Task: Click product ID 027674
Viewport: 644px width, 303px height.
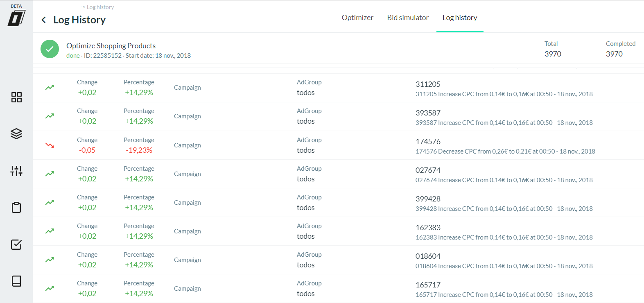Action: pos(428,170)
